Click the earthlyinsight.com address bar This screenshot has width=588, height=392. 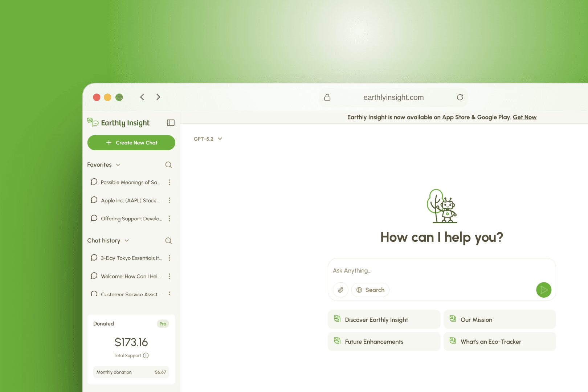[393, 97]
